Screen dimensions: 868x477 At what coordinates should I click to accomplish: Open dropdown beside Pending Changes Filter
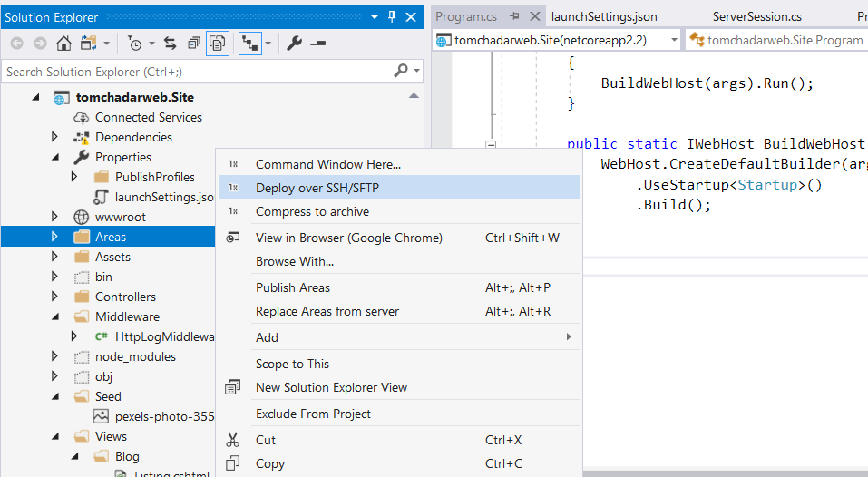(151, 44)
